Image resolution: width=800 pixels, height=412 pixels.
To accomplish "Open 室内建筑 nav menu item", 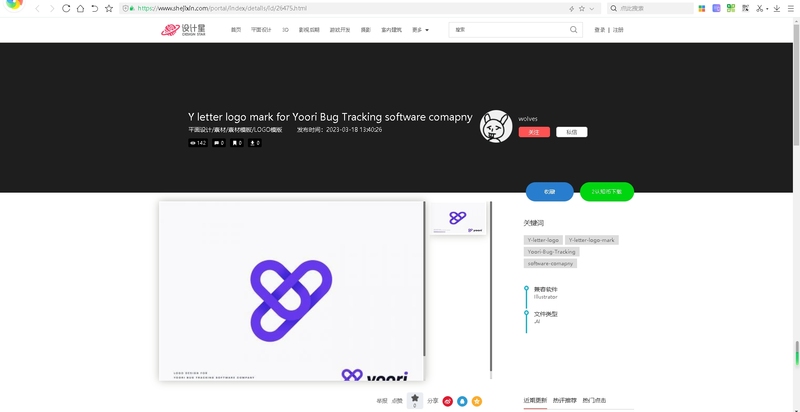I will 391,30.
